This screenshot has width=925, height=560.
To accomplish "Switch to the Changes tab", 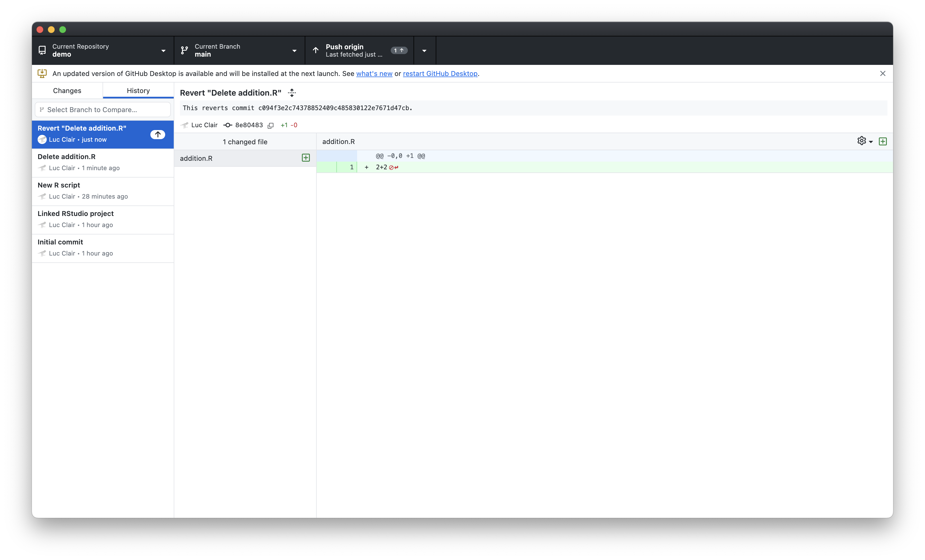I will coord(67,91).
